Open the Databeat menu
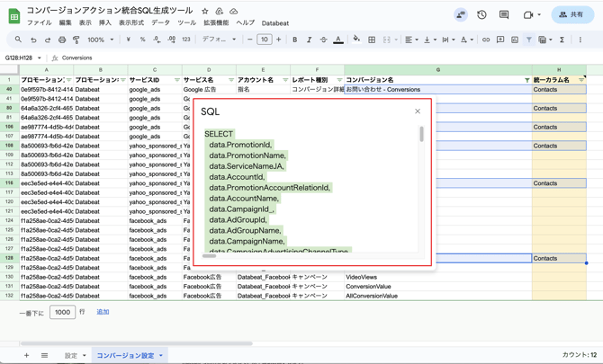The image size is (603, 364). click(x=275, y=23)
